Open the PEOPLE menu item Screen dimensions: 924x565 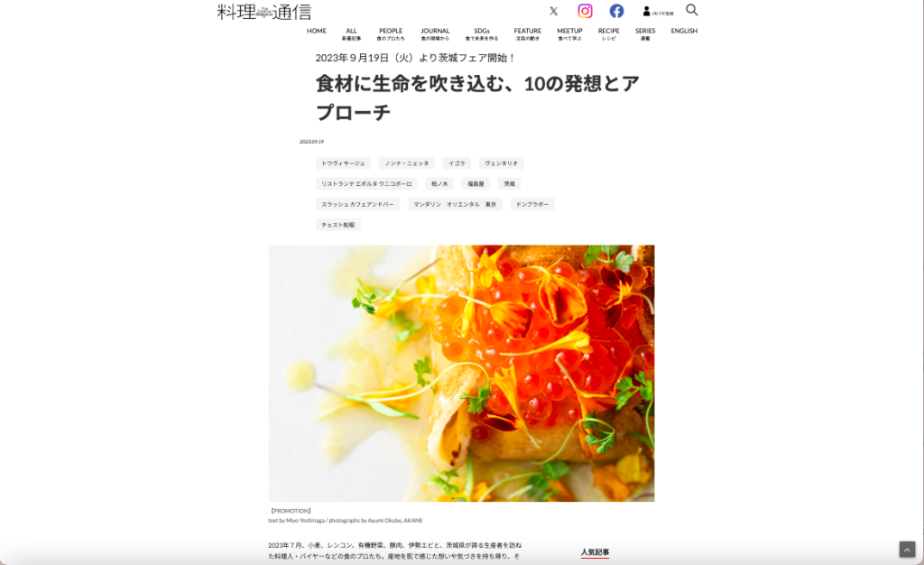point(391,34)
